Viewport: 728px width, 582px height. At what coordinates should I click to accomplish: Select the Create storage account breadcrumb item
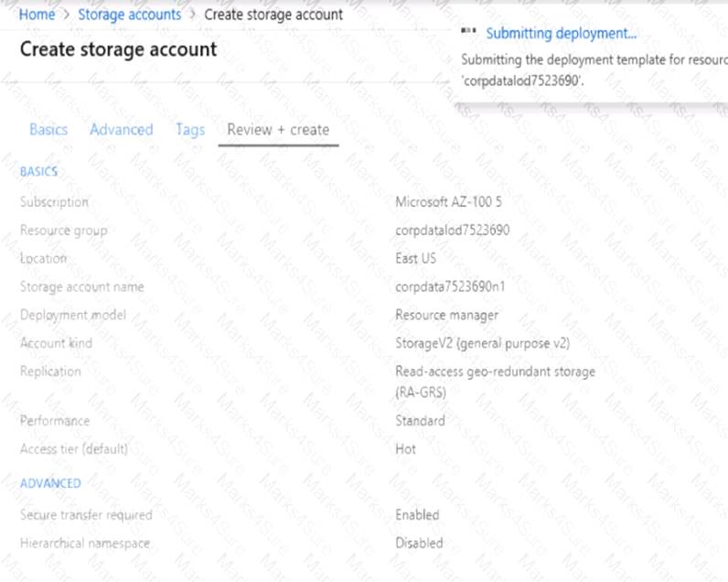click(273, 15)
